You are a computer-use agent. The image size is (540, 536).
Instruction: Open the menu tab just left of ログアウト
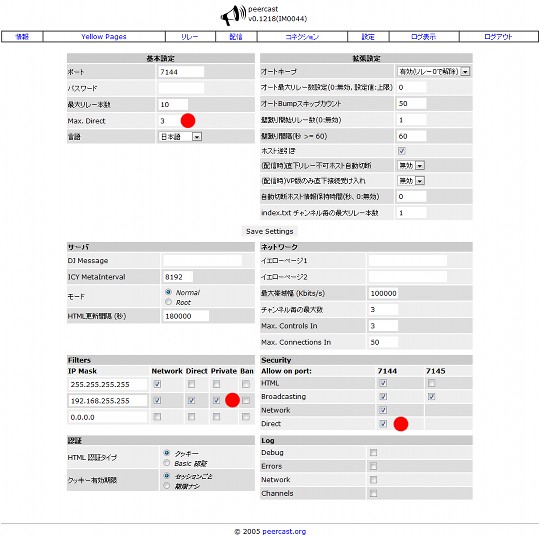pyautogui.click(x=423, y=37)
